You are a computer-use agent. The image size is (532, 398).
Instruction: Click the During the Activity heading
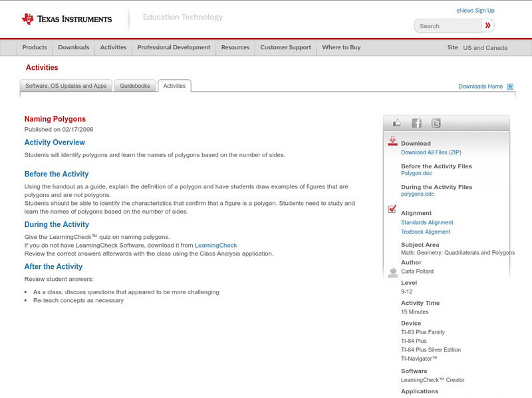pos(57,224)
